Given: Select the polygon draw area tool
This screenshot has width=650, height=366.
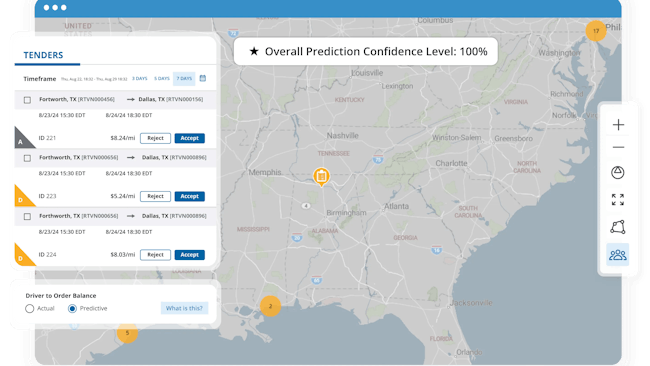Looking at the screenshot, I should [618, 227].
